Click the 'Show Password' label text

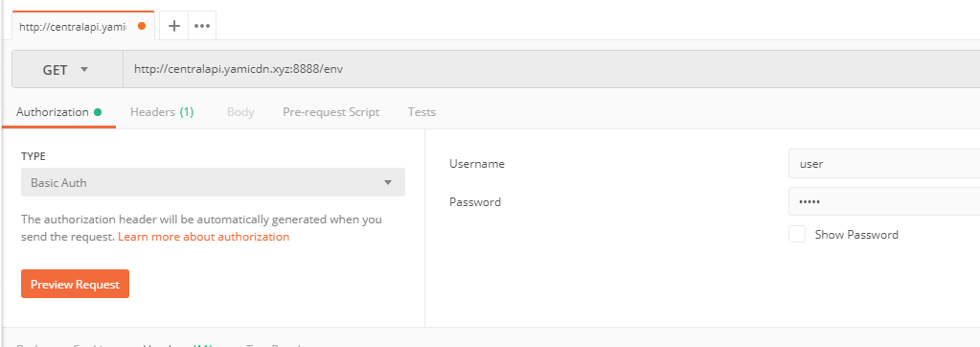coord(856,235)
